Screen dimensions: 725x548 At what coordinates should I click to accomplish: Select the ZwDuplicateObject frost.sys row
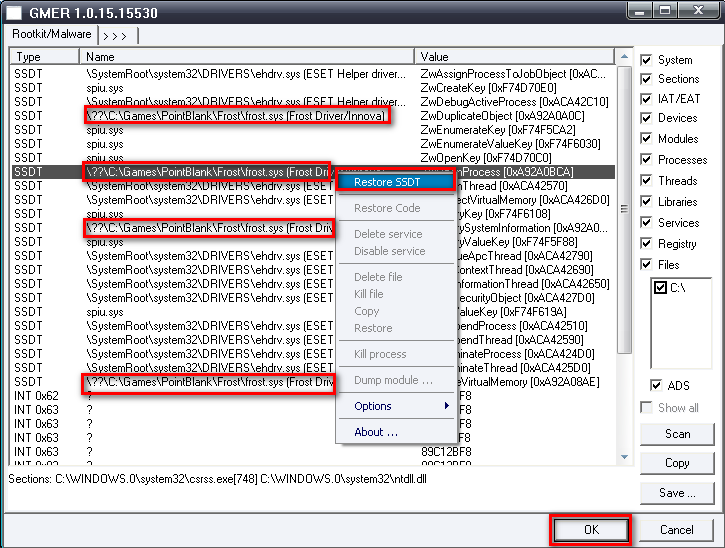pyautogui.click(x=313, y=116)
